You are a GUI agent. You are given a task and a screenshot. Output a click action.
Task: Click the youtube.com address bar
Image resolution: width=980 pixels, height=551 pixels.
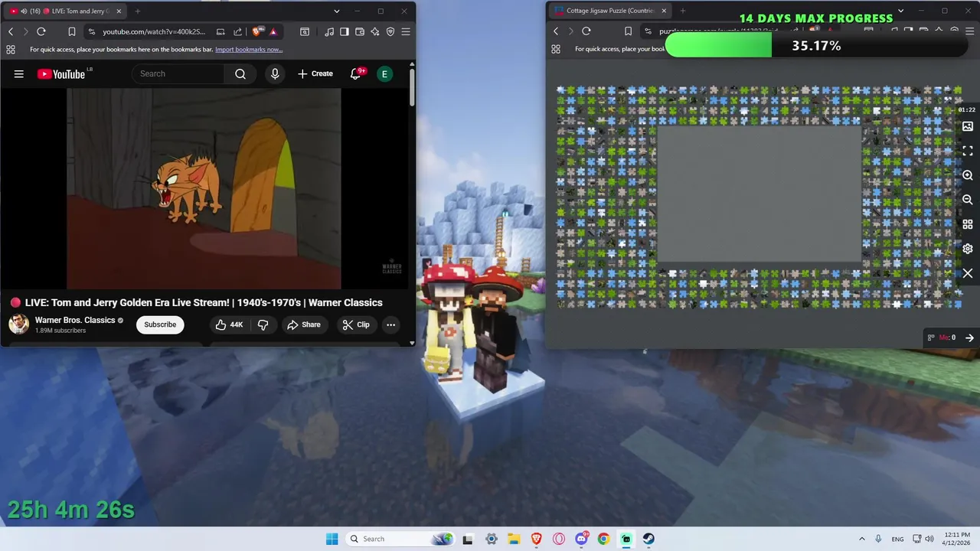pos(154,31)
